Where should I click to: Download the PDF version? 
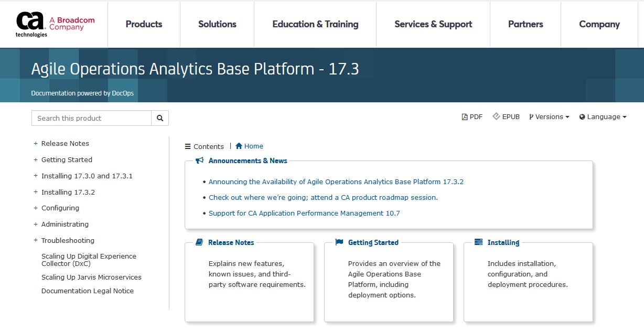click(x=472, y=117)
